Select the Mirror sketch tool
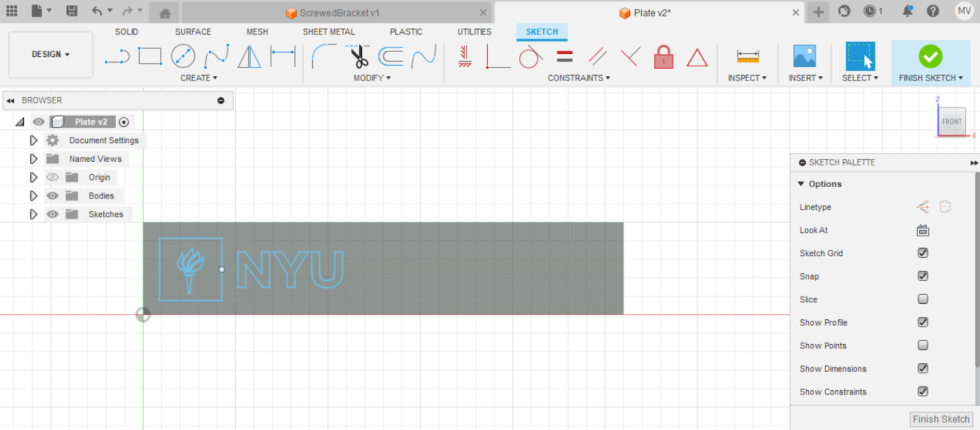980x430 pixels. (249, 57)
